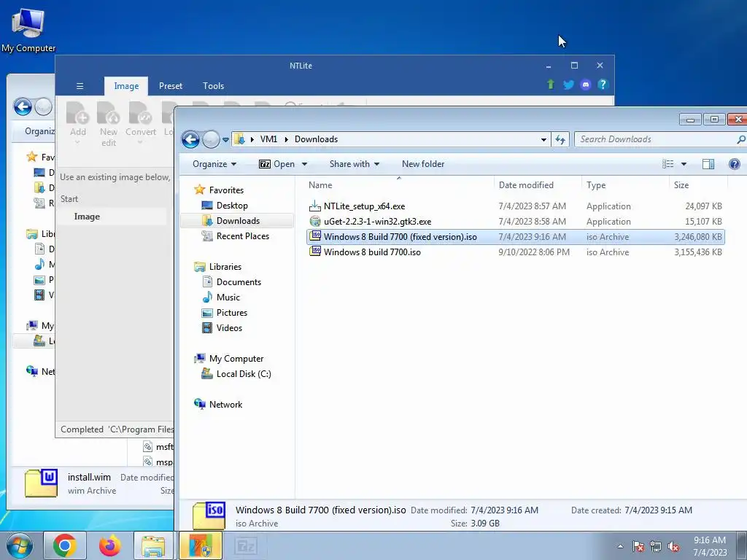This screenshot has height=560, width=747.
Task: Open Local Disk (C:) in navigation pane
Action: (243, 374)
